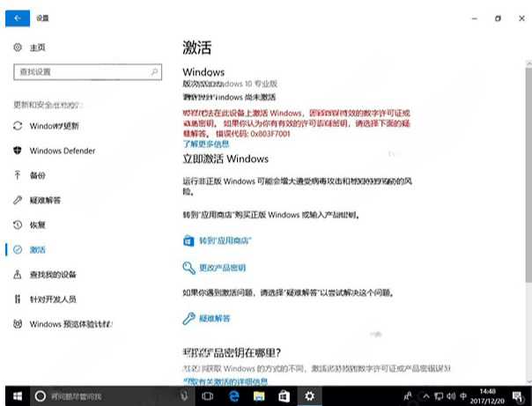Open 恢复 recovery section
The image size is (532, 406).
tap(37, 225)
